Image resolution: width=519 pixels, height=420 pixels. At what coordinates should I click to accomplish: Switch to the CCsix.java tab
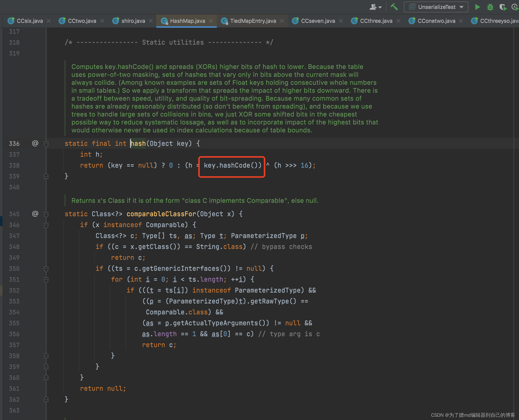30,21
